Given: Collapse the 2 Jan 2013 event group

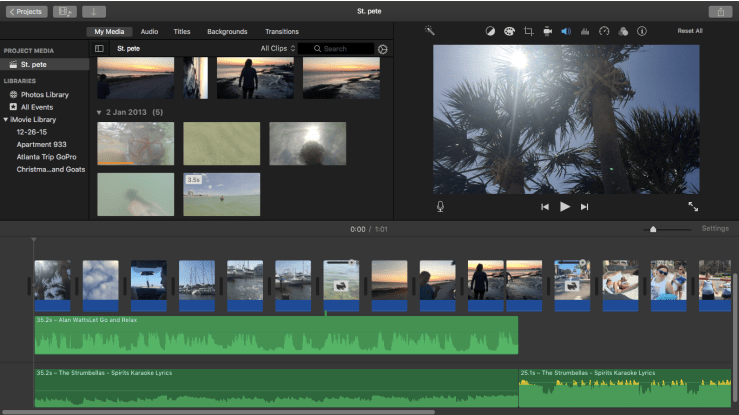Looking at the screenshot, I should click(99, 113).
